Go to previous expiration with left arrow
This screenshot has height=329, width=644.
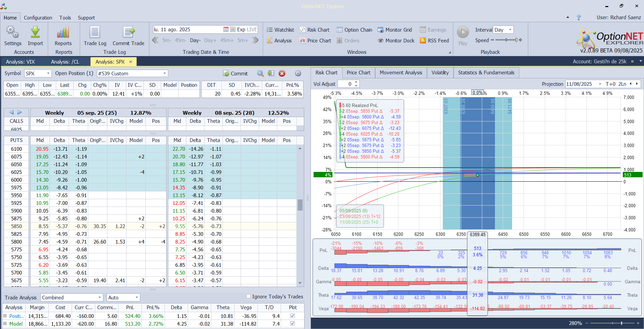(12, 112)
